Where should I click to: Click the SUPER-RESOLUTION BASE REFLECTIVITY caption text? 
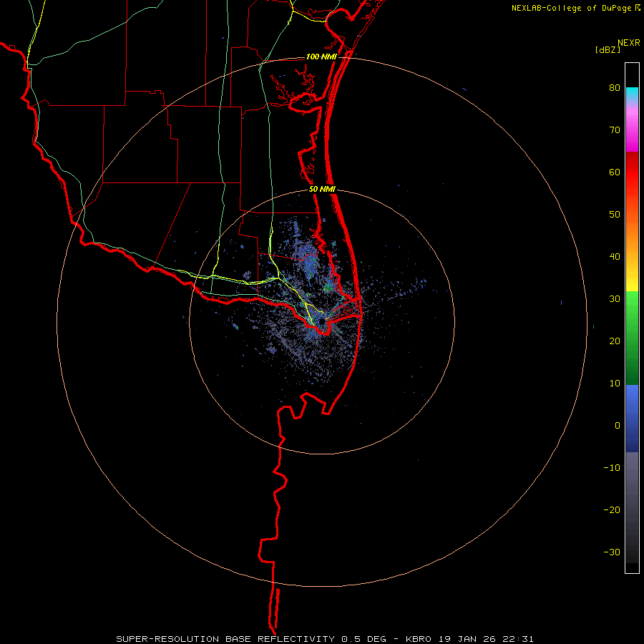[225, 639]
